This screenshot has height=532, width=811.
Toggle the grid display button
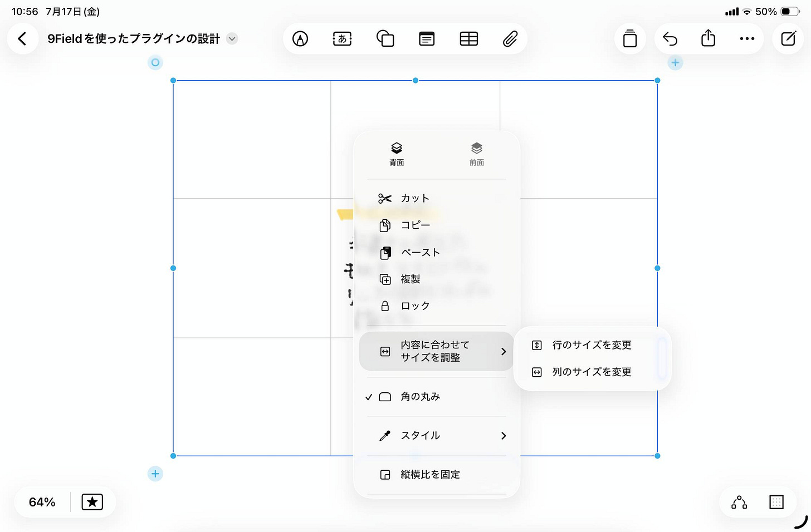pos(776,502)
